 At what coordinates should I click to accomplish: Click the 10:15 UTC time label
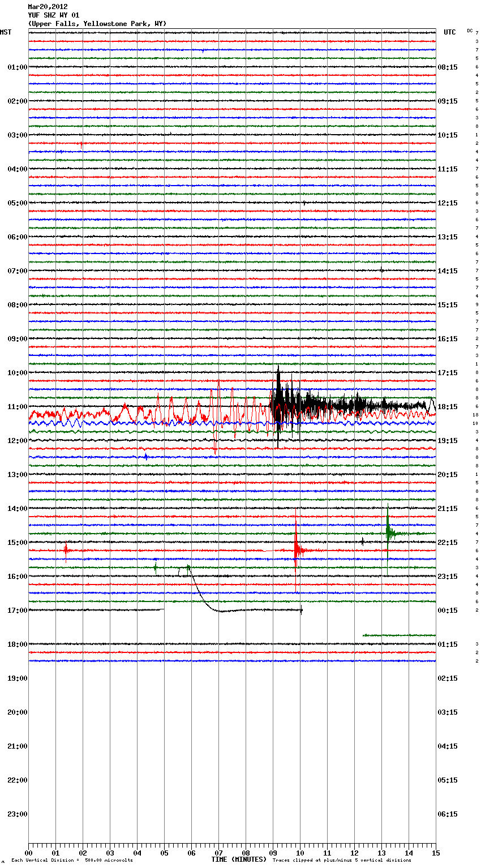click(x=448, y=135)
